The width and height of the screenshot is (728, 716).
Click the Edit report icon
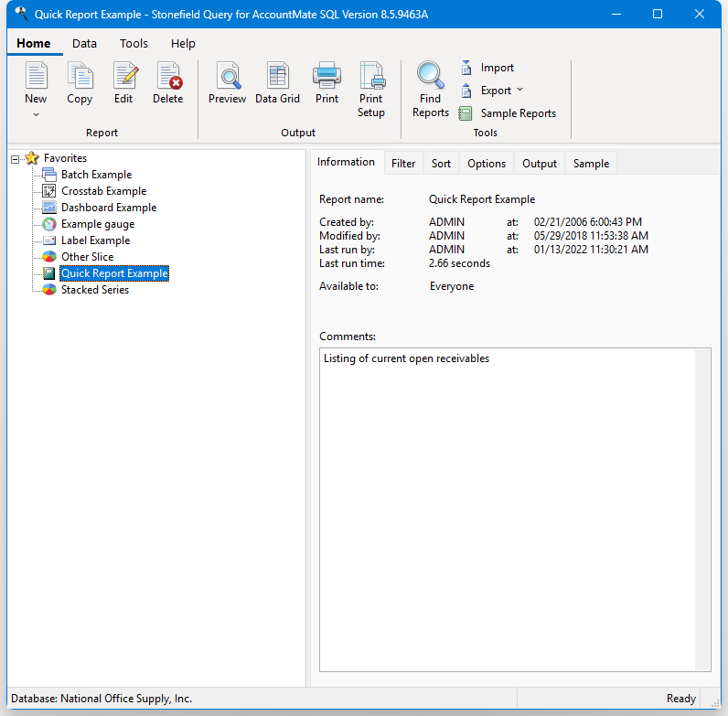tap(123, 77)
